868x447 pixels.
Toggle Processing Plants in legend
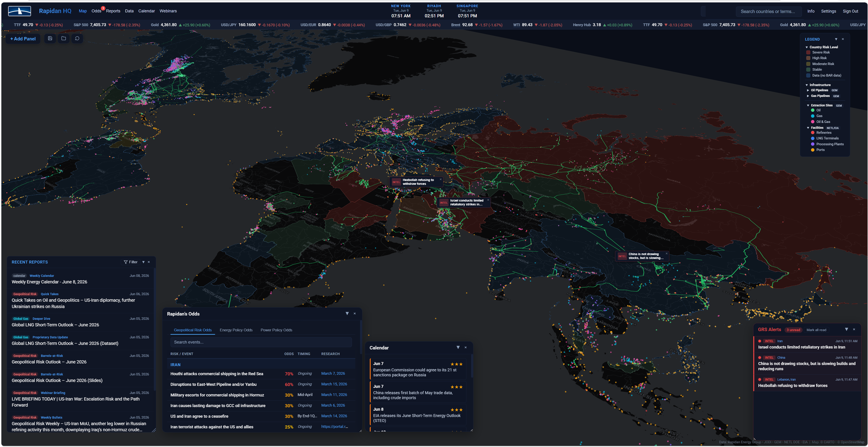pyautogui.click(x=827, y=144)
